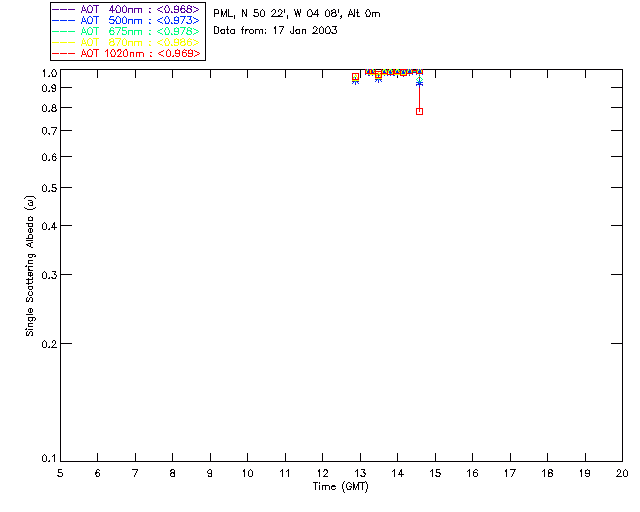Click the AOT 870nm legend entry
The image size is (640, 512).
[126, 42]
